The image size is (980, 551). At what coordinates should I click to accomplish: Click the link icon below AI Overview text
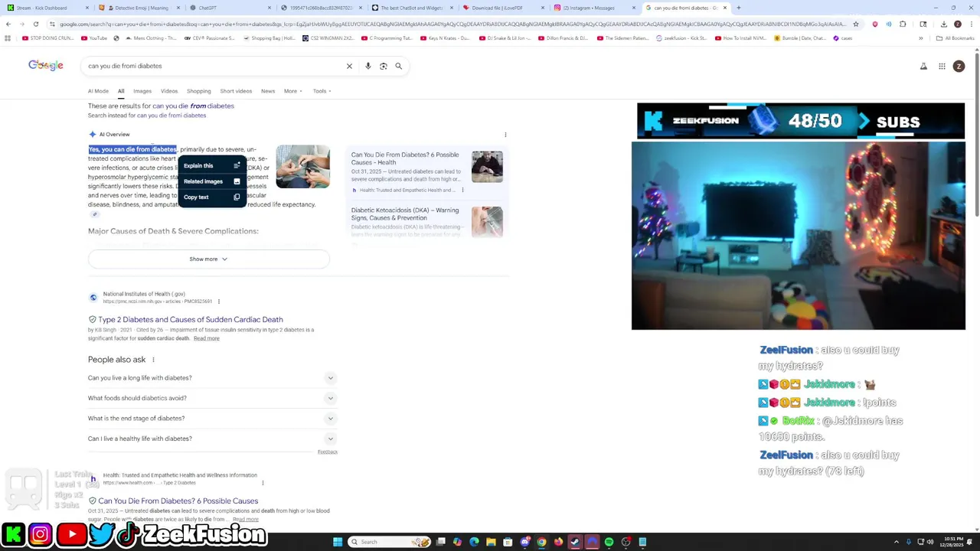[95, 214]
